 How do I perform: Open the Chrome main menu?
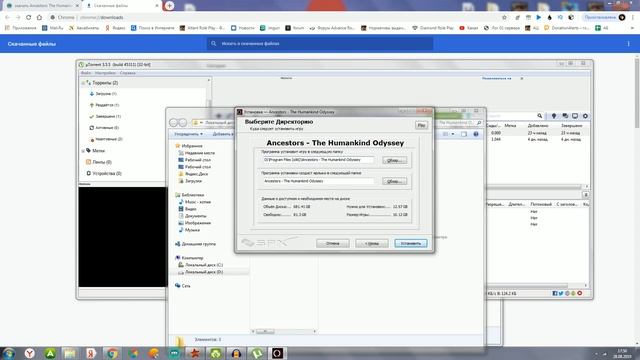(633, 17)
